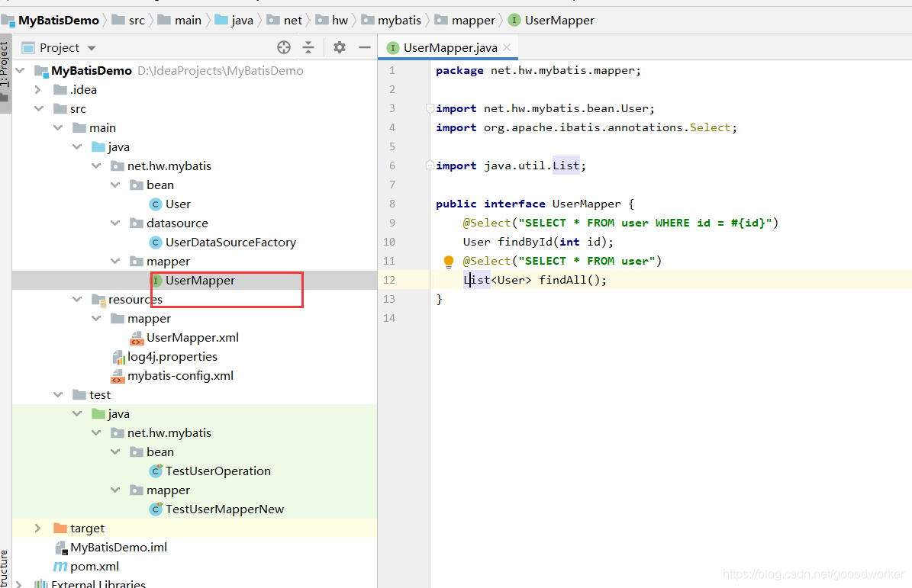Select the UserDataSourceFactory class

pos(230,243)
